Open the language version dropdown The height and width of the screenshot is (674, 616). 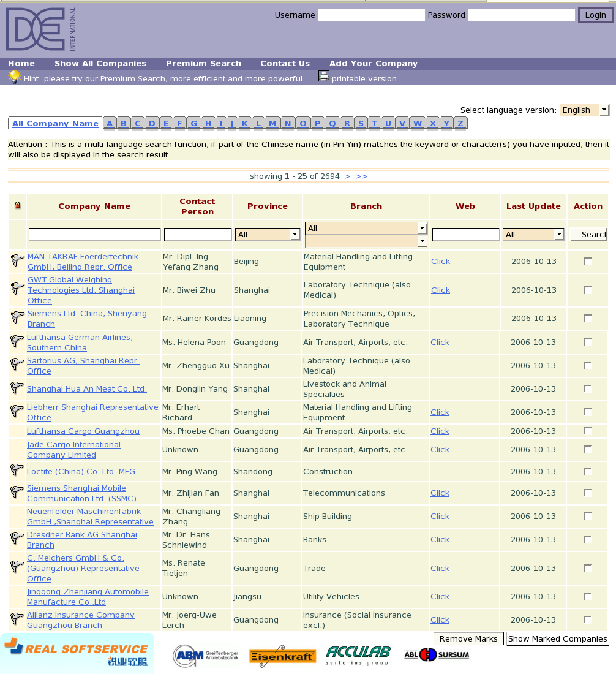(x=584, y=110)
